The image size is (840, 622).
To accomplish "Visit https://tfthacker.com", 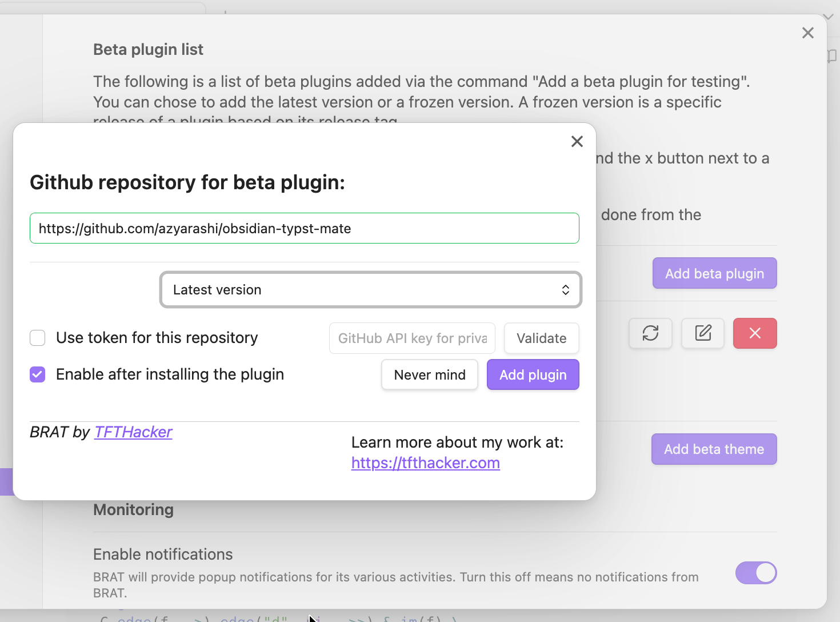I will [x=425, y=463].
